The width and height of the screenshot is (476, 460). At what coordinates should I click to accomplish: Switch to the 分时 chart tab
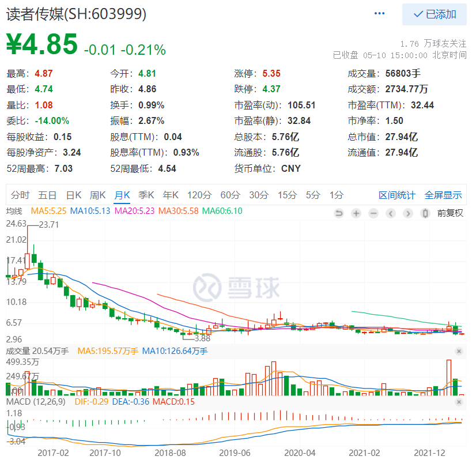[20, 195]
